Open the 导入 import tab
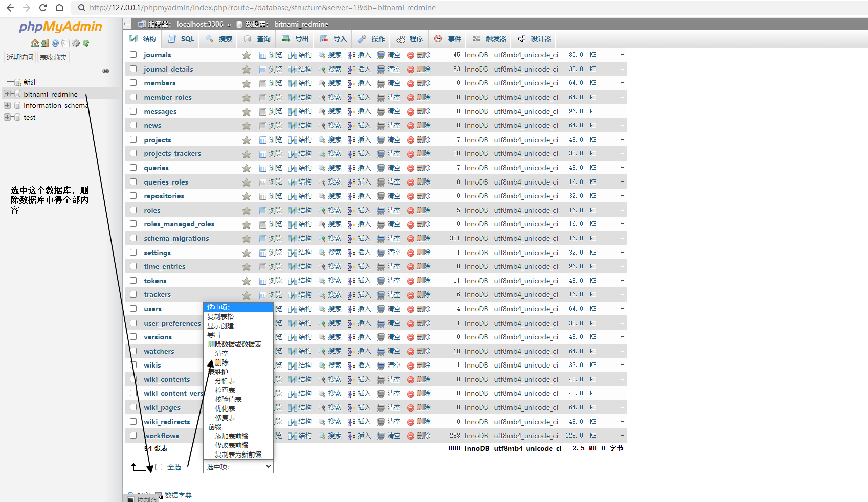 click(333, 39)
